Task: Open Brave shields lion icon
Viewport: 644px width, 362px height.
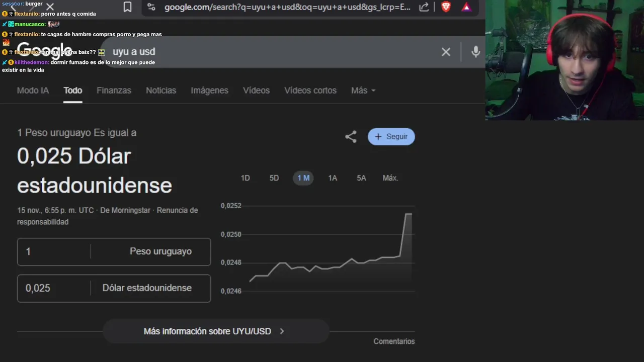Action: (x=446, y=7)
